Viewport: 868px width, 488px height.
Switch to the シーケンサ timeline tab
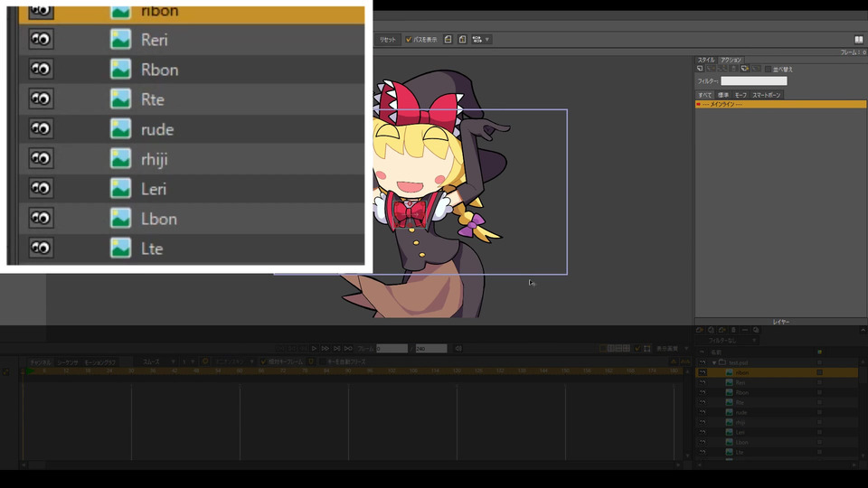pyautogui.click(x=68, y=362)
